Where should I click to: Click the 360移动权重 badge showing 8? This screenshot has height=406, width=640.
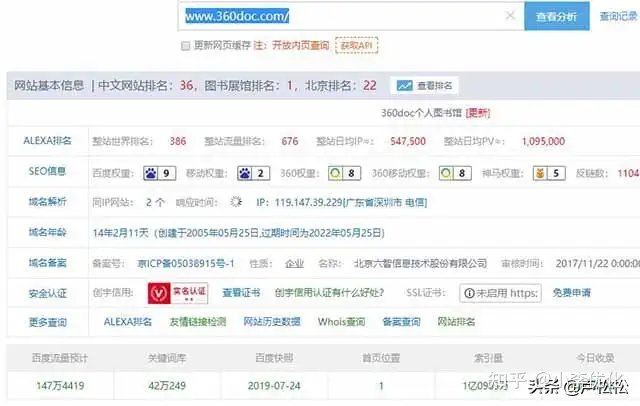click(455, 173)
